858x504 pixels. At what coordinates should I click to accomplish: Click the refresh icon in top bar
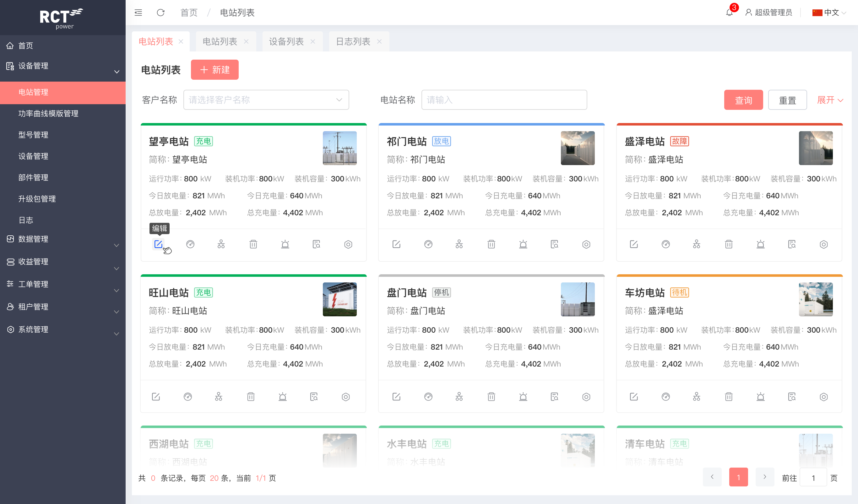click(160, 13)
